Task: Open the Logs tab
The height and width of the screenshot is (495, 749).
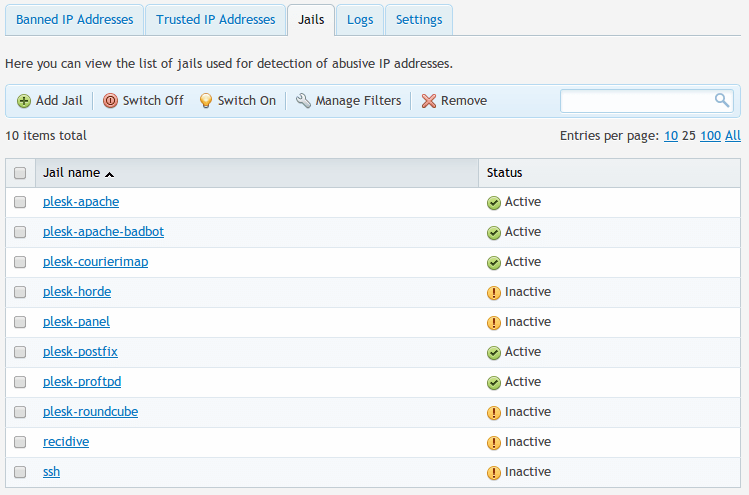Action: tap(360, 20)
